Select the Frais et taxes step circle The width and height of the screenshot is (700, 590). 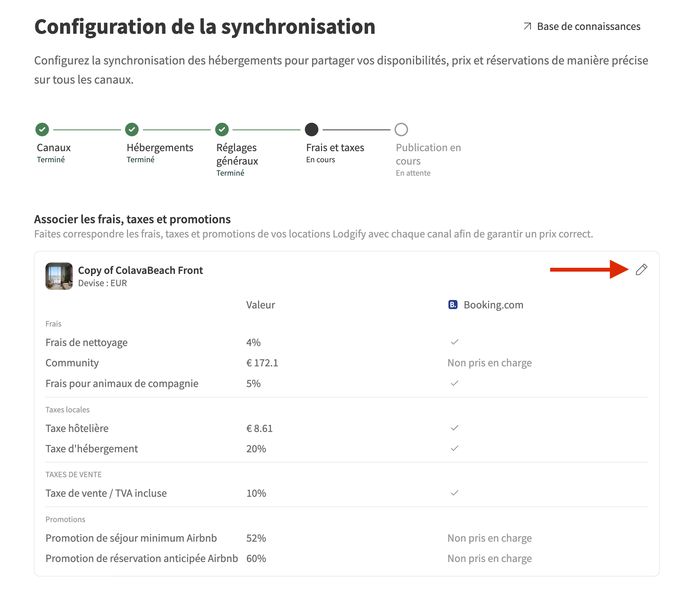click(x=312, y=130)
